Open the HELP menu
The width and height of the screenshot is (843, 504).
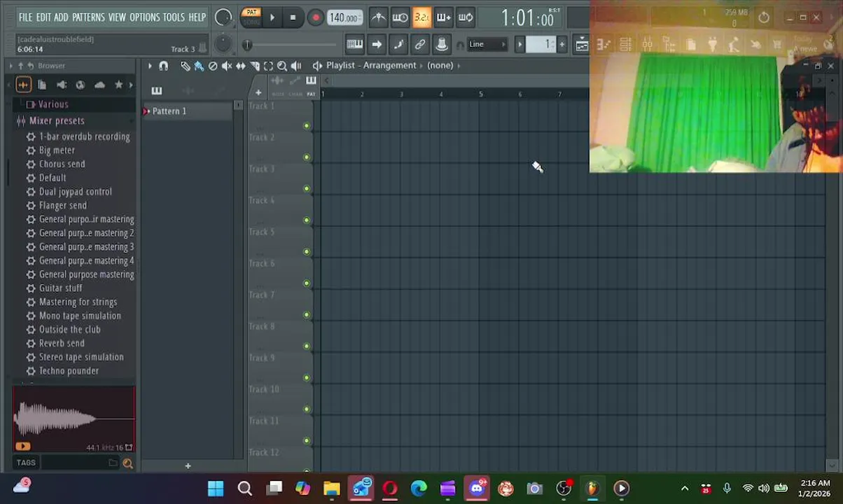(x=197, y=17)
